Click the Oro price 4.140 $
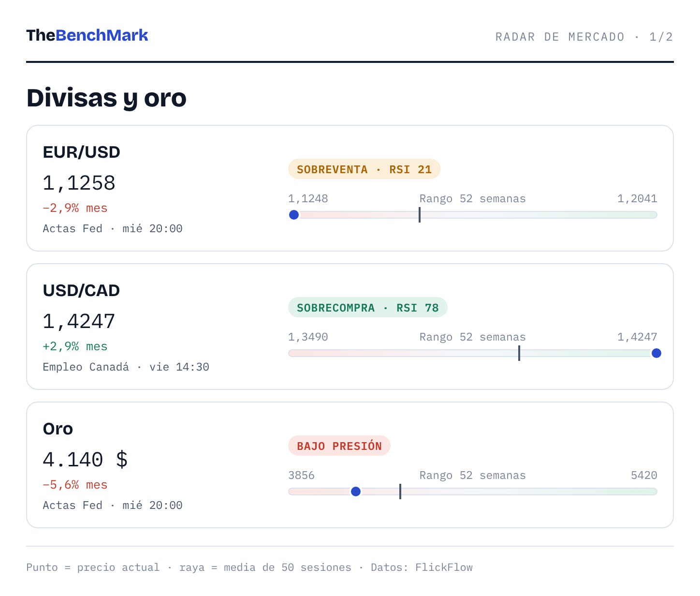 coord(85,460)
